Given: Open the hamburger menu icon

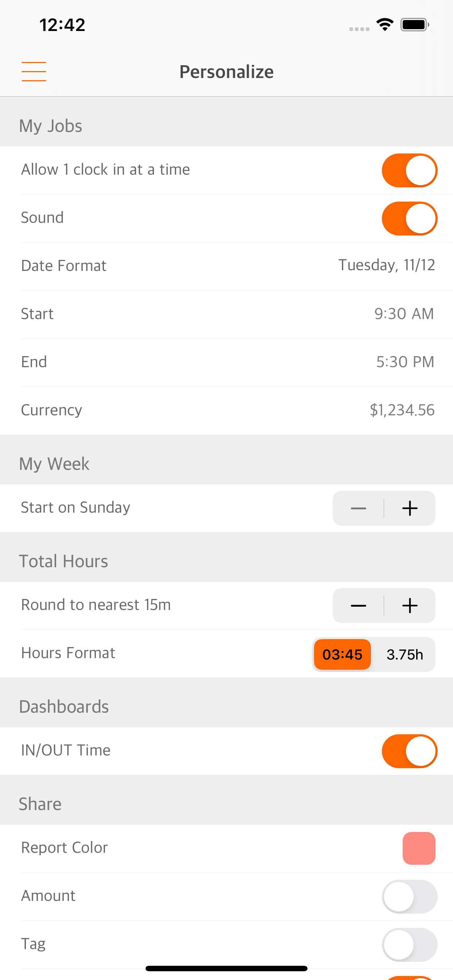Looking at the screenshot, I should 34,71.
